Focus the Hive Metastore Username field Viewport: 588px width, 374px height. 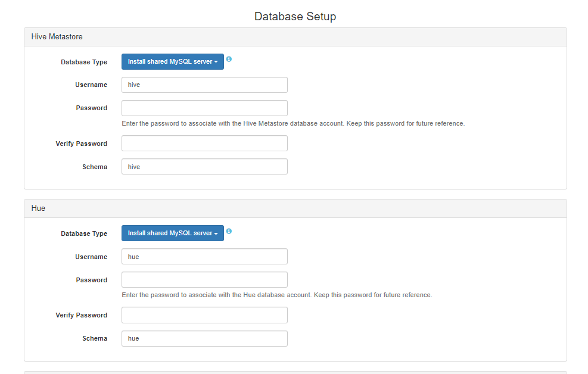point(204,85)
